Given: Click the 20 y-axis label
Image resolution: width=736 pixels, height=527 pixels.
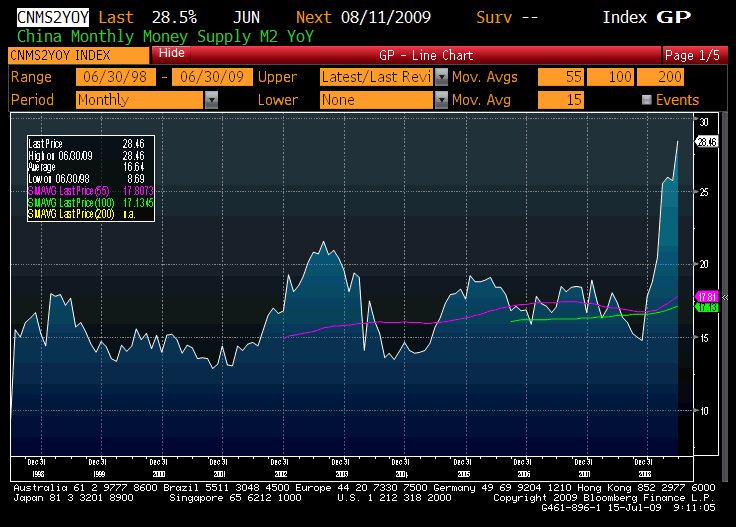Looking at the screenshot, I should tap(704, 264).
